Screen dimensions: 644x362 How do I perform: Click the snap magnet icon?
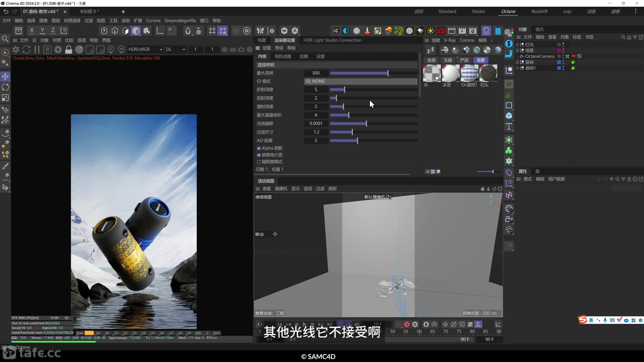coord(188,31)
